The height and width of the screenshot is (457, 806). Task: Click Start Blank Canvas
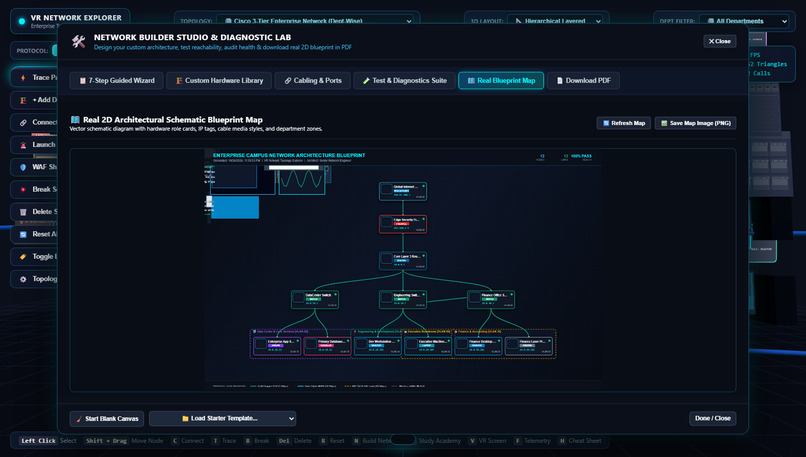click(107, 418)
